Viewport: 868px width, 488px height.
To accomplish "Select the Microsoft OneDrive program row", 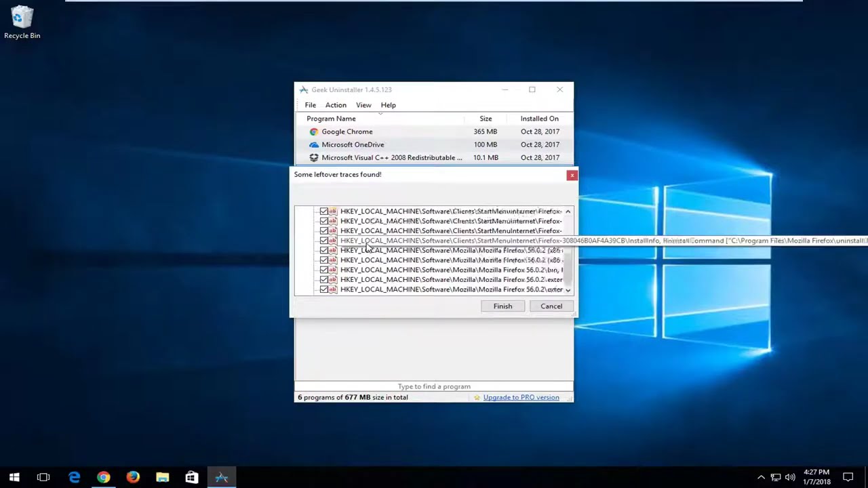I will pyautogui.click(x=434, y=144).
